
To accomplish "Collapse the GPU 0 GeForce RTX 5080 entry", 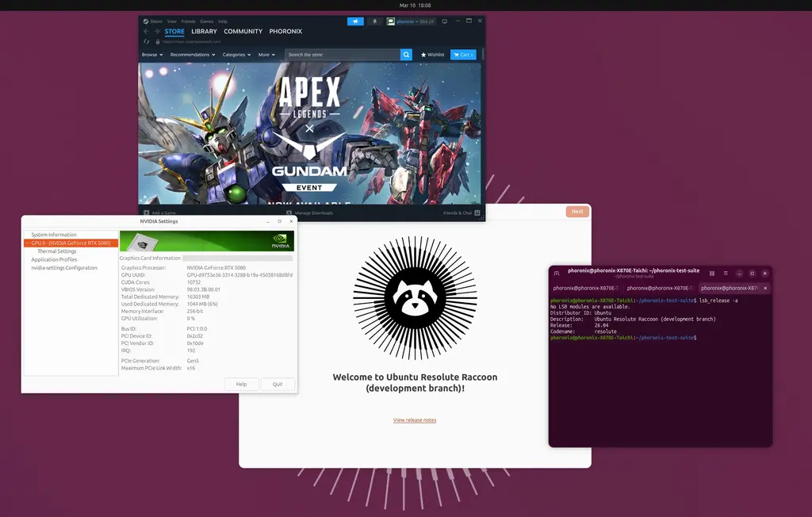I will [28, 243].
